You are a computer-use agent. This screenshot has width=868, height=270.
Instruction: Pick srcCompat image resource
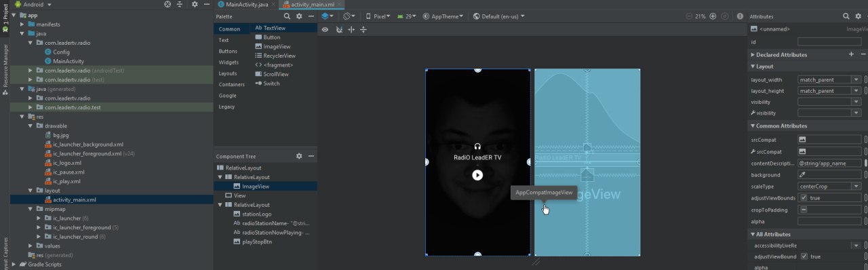point(802,140)
